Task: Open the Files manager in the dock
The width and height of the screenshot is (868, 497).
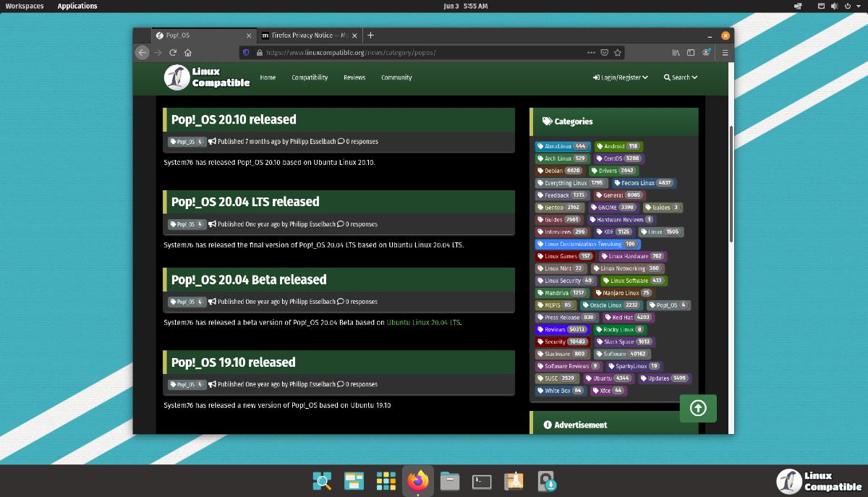Action: click(450, 481)
